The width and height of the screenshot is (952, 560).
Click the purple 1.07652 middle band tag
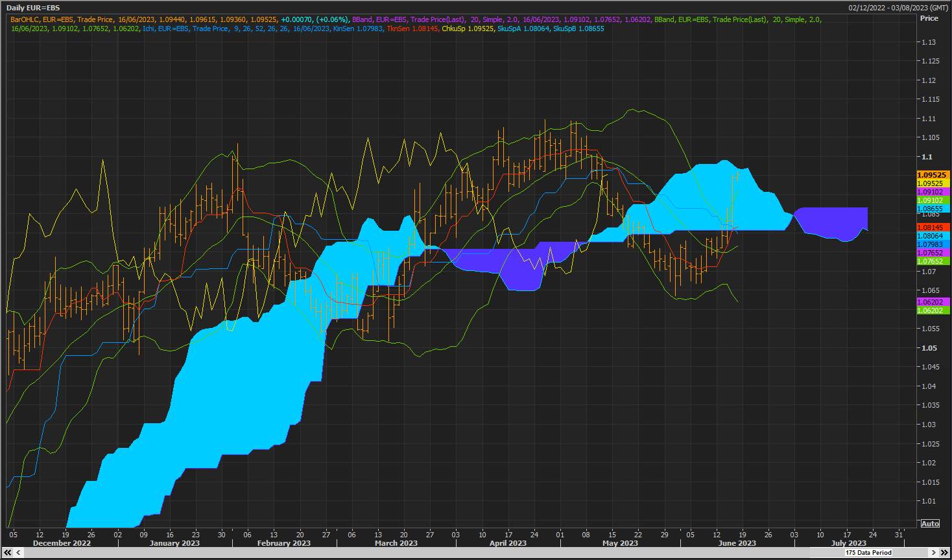coord(933,253)
